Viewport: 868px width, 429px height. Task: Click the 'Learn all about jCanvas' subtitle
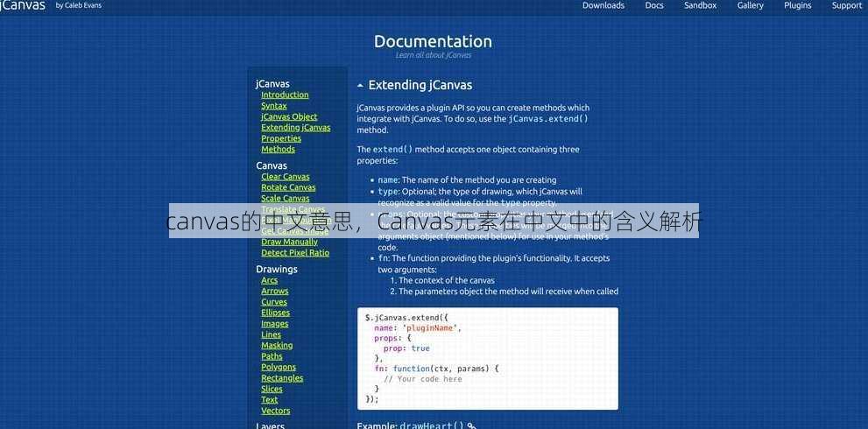coord(434,55)
